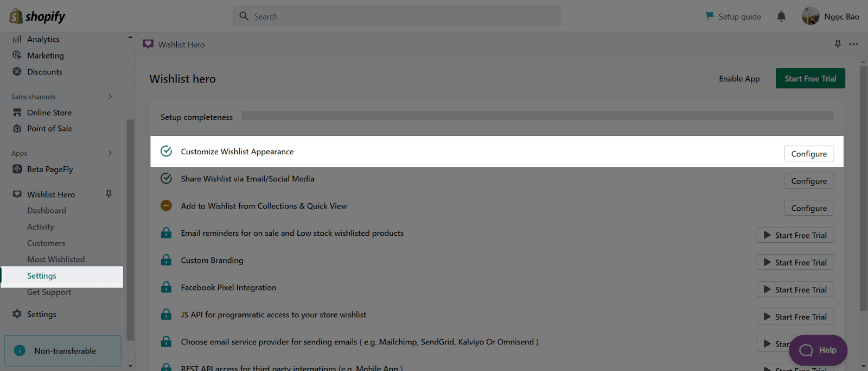Click the sidebar scroll up arrow
The height and width of the screenshot is (371, 868).
click(x=130, y=37)
